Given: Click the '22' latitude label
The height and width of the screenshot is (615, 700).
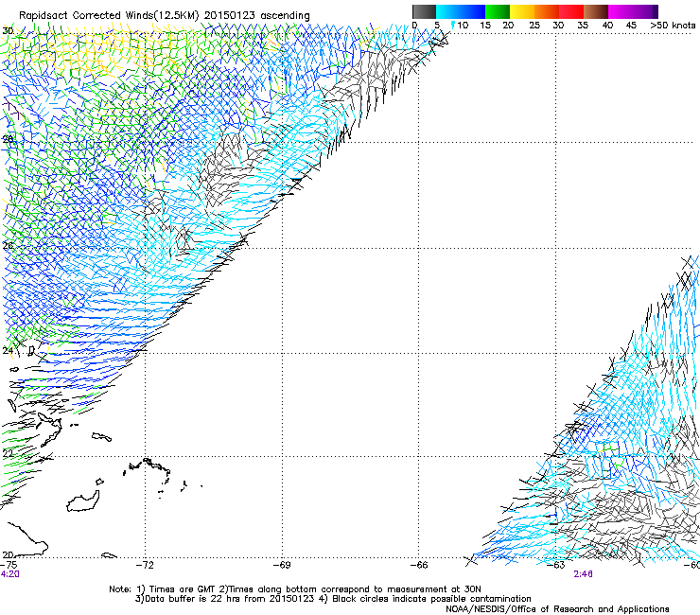Looking at the screenshot, I should click(8, 453).
